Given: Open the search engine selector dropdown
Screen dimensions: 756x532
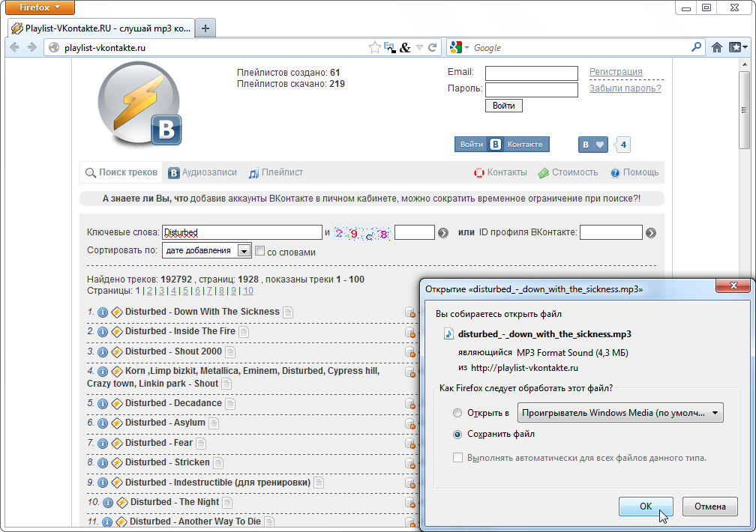Looking at the screenshot, I should pos(459,47).
